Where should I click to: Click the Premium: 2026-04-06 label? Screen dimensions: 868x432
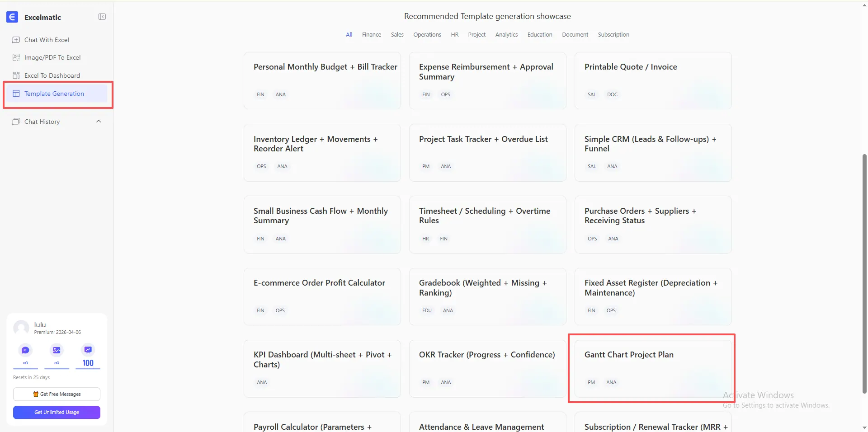(x=57, y=332)
